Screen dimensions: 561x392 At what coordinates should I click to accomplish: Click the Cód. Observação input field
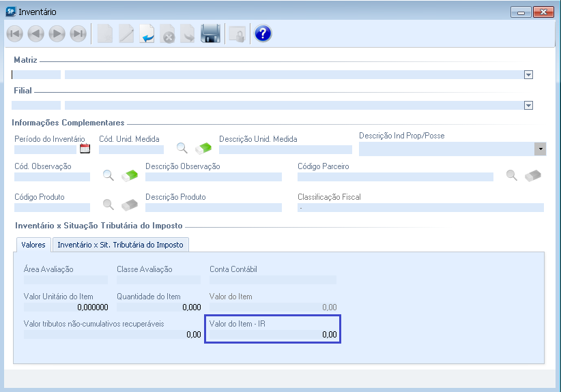click(x=52, y=177)
